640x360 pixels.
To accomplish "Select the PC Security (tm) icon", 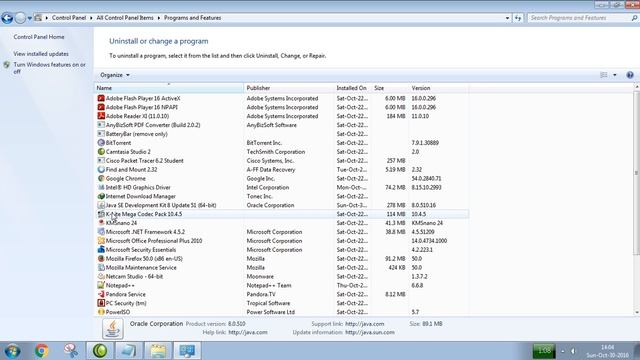I will (x=101, y=303).
